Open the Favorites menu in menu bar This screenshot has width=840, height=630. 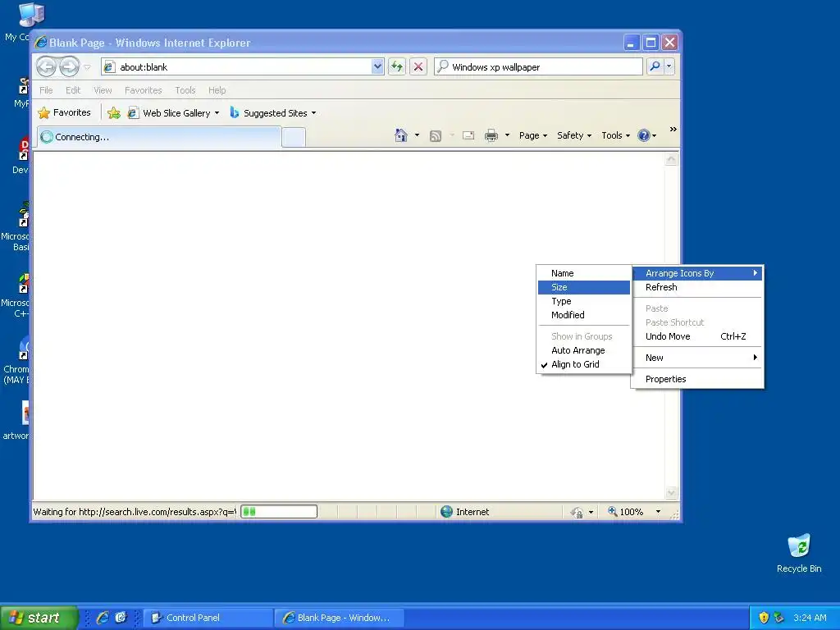tap(143, 90)
